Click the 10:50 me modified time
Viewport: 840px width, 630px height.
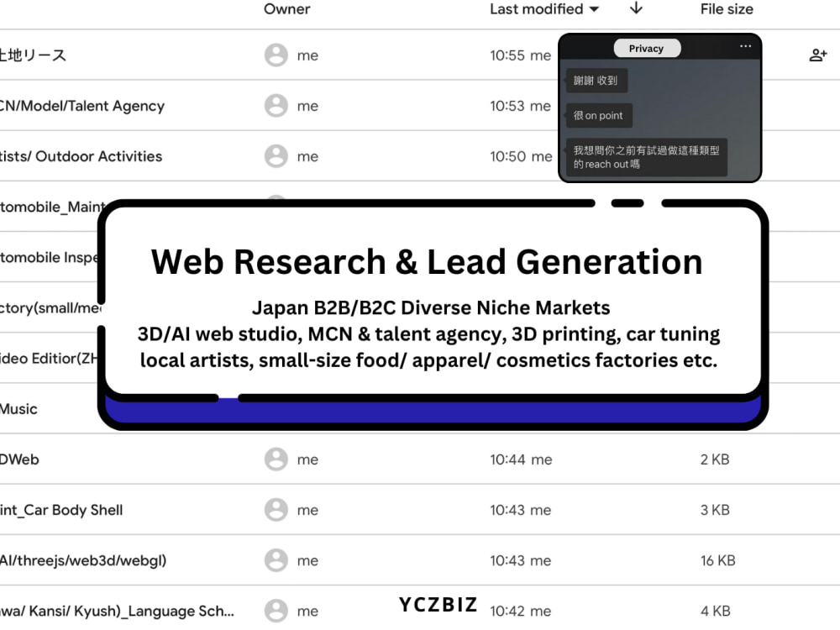pos(521,156)
